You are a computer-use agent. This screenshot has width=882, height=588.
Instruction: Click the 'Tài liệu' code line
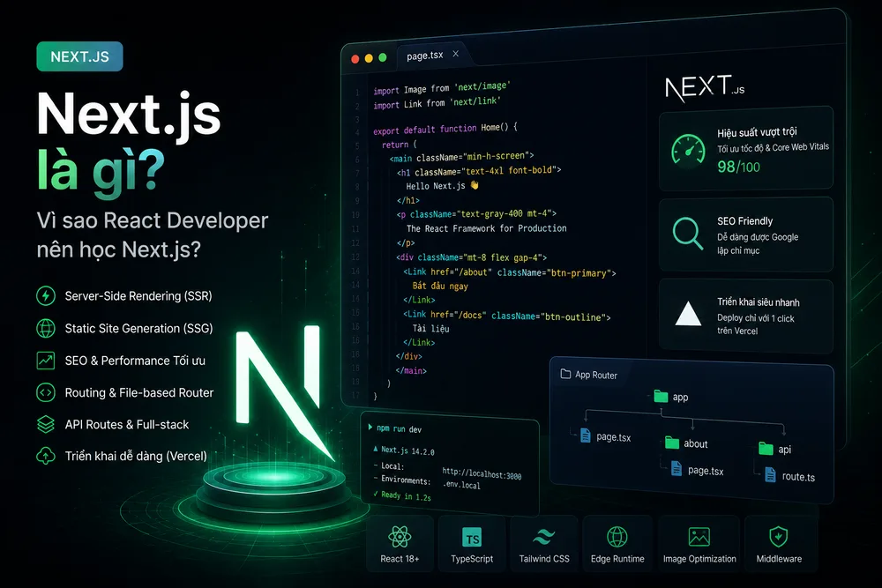431,328
